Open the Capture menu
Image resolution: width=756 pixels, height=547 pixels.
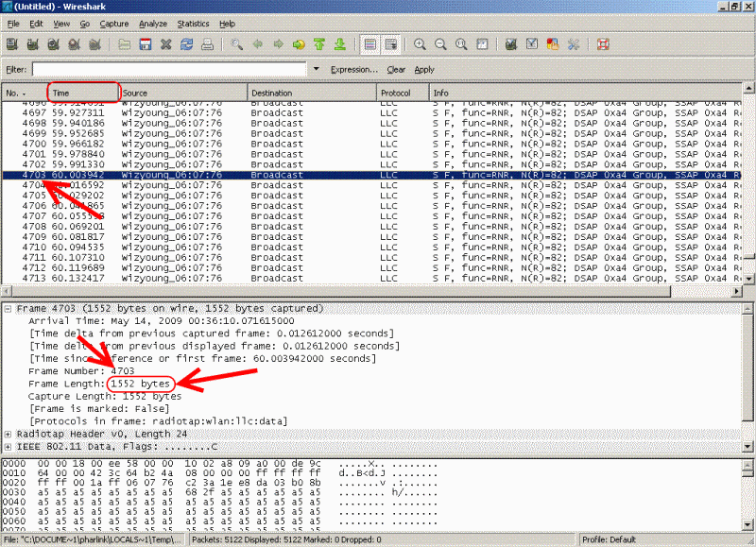114,24
